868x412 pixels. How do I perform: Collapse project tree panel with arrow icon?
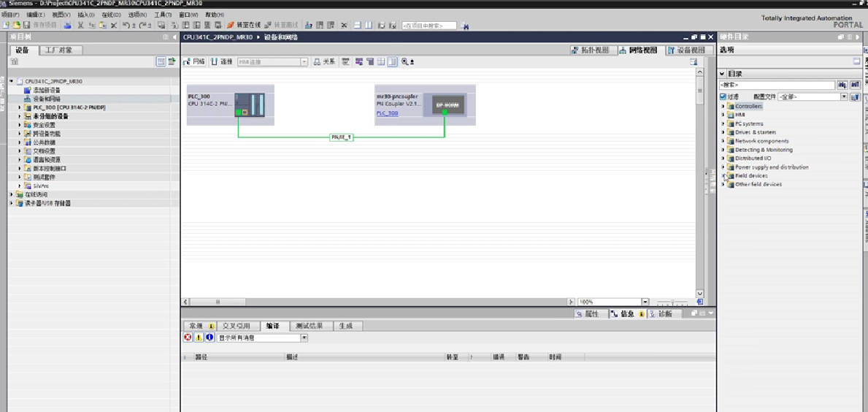(x=174, y=37)
